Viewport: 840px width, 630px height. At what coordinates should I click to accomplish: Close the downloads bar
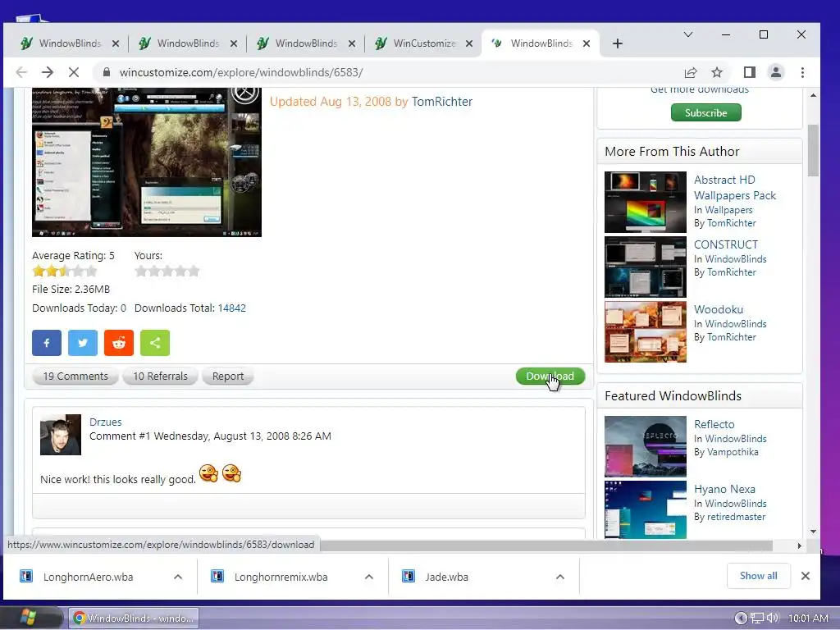[806, 576]
